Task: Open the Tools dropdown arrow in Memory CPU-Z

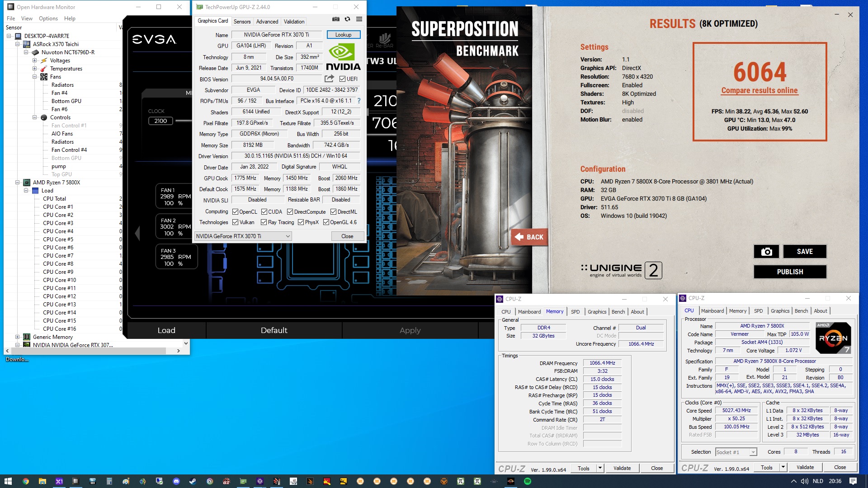Action: pyautogui.click(x=600, y=468)
